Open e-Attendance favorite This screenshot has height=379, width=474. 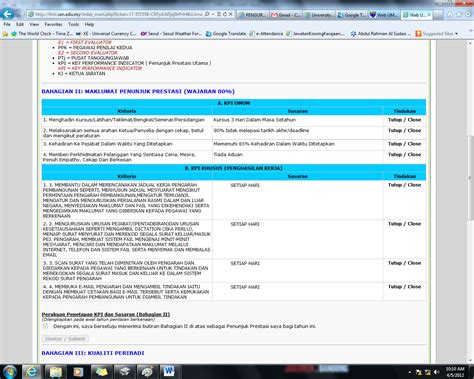pos(266,34)
